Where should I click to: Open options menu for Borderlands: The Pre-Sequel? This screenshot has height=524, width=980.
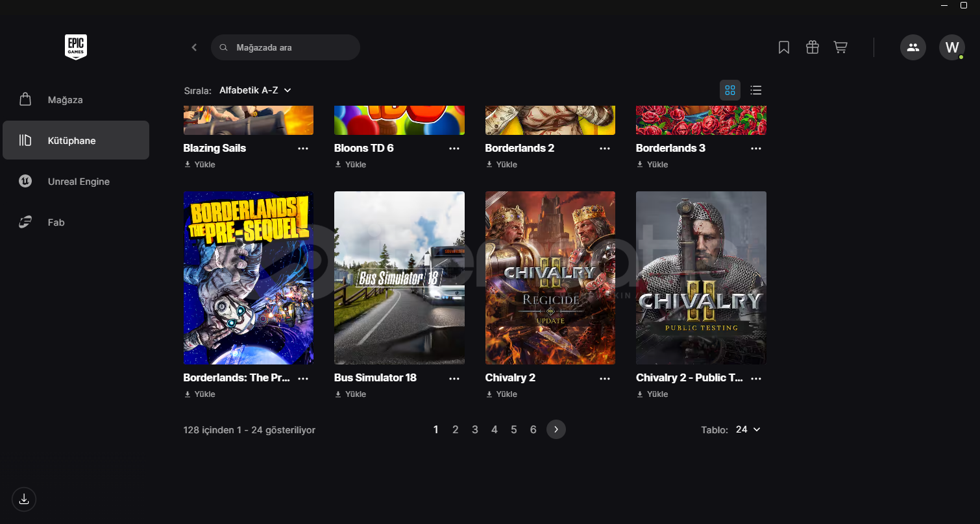point(303,378)
